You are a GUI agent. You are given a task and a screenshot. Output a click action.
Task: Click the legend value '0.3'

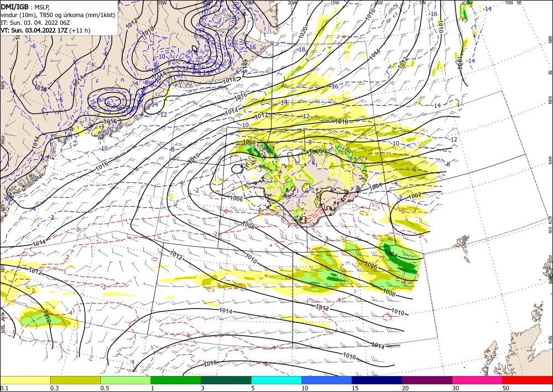coord(54,388)
